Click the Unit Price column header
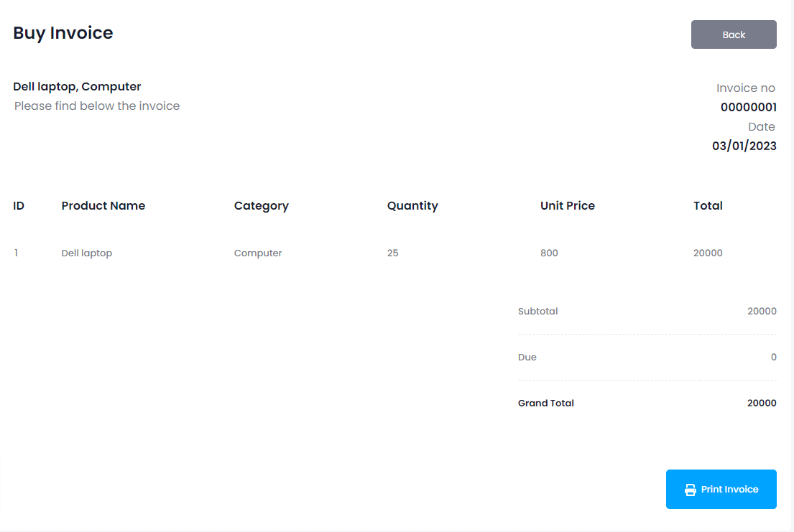 click(x=568, y=206)
